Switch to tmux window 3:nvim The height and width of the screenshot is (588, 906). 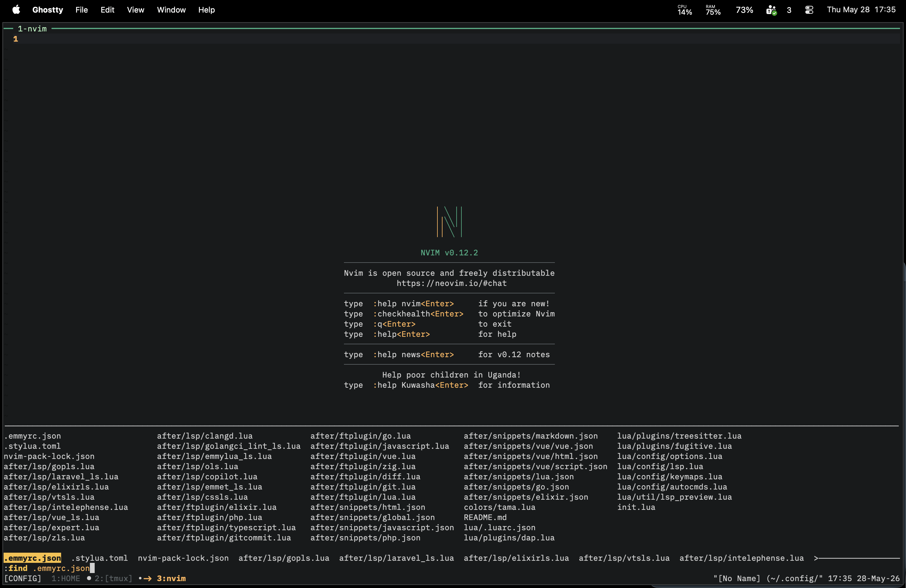(171, 578)
